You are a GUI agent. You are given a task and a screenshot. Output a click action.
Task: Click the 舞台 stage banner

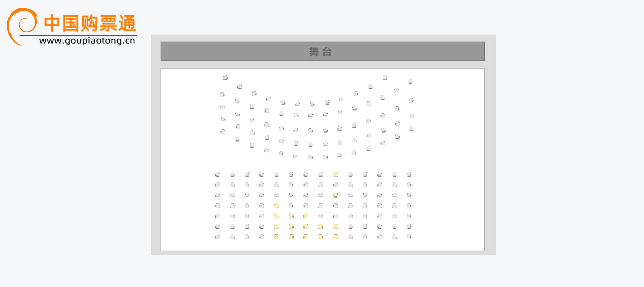click(x=323, y=51)
